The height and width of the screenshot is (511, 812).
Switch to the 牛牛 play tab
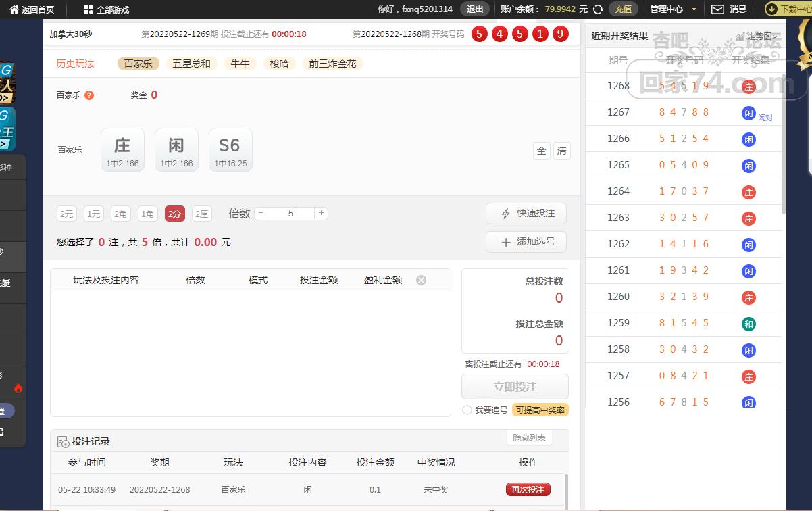[x=240, y=64]
